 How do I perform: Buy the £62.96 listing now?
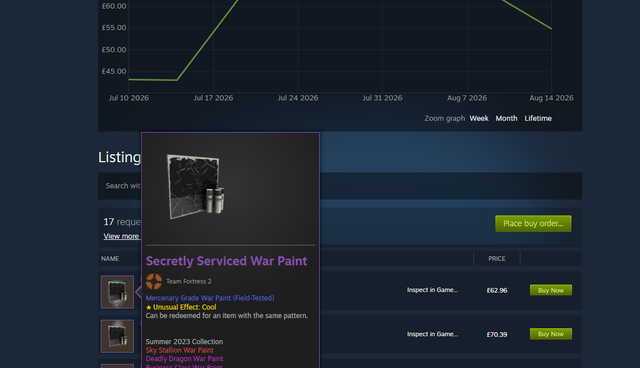551,290
